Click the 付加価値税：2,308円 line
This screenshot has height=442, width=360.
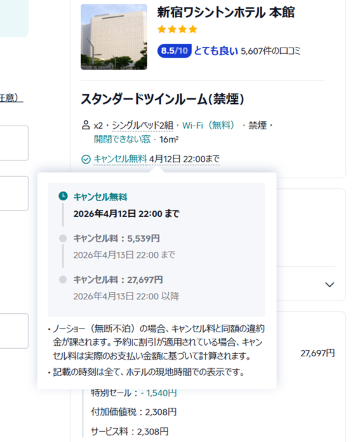click(134, 412)
